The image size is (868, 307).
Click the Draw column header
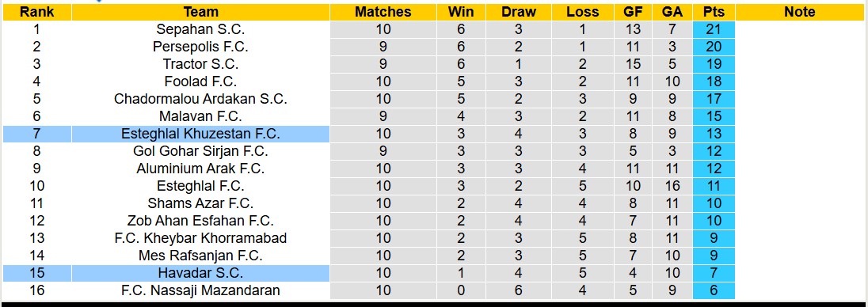pos(519,12)
